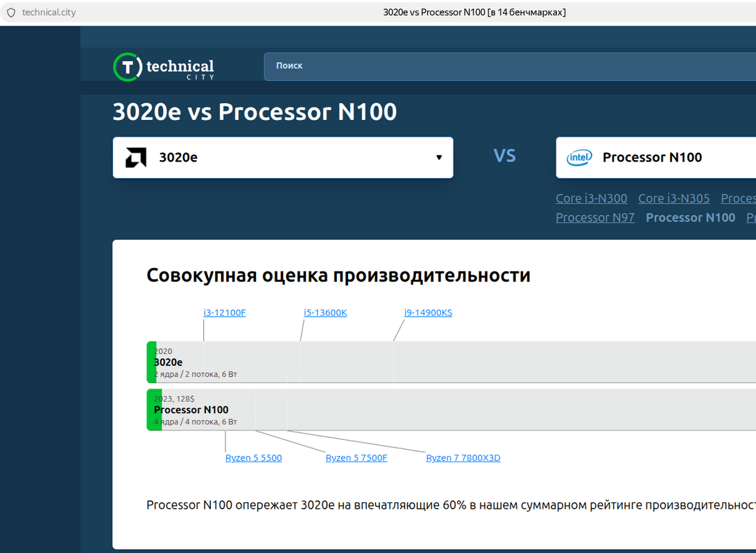756x553 pixels.
Task: Open the Core i3-N305 link
Action: click(x=673, y=198)
